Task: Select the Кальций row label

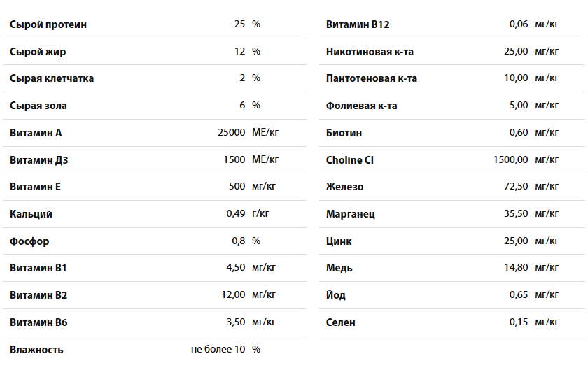Action: pyautogui.click(x=31, y=214)
